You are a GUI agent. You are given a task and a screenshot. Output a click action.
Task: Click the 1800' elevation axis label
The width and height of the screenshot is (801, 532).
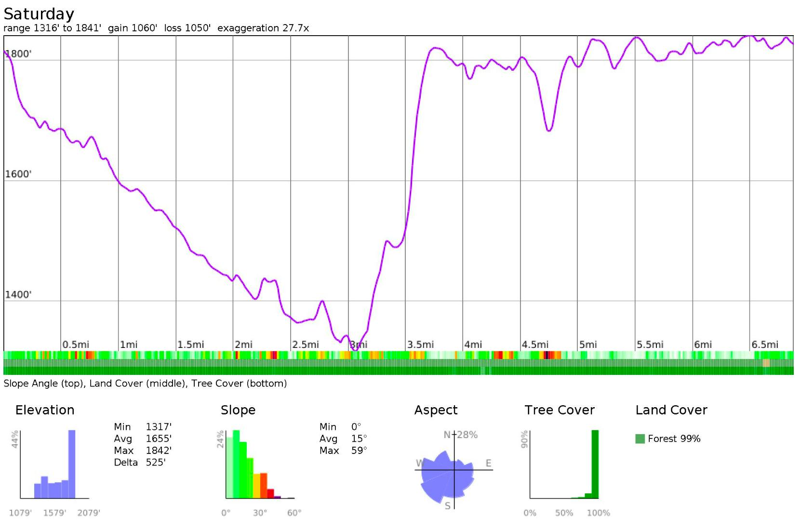coord(18,54)
